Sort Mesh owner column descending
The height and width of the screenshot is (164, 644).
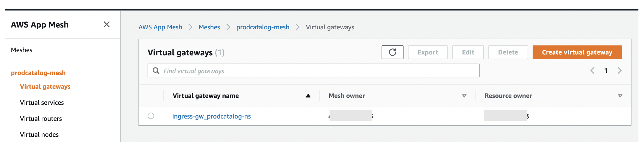tap(464, 96)
